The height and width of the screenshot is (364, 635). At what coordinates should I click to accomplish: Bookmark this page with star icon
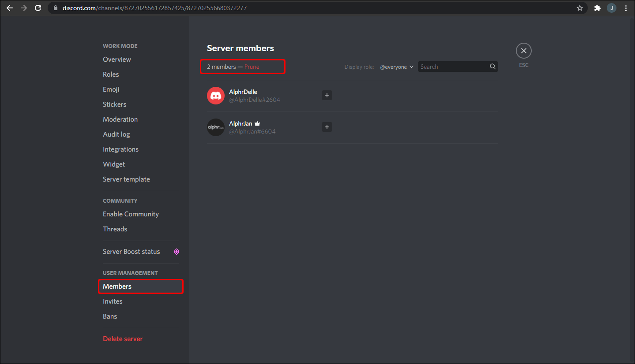coord(580,8)
